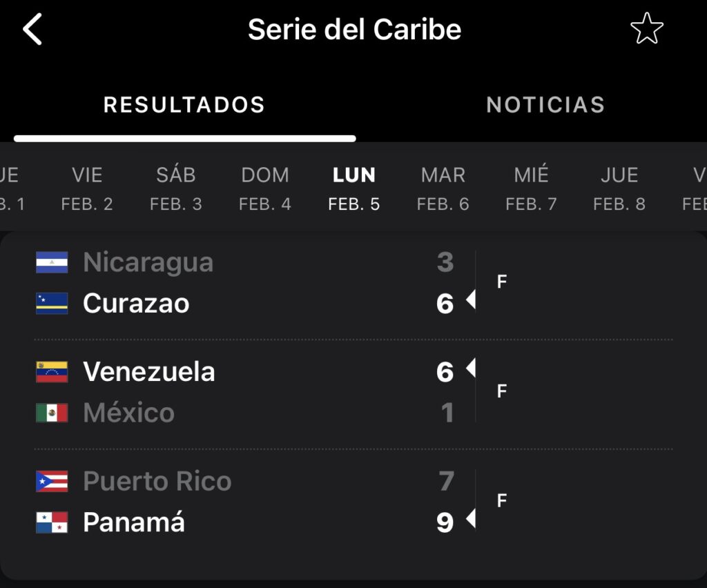The image size is (707, 588).
Task: Select LUN FEB. 5 date
Action: (354, 189)
